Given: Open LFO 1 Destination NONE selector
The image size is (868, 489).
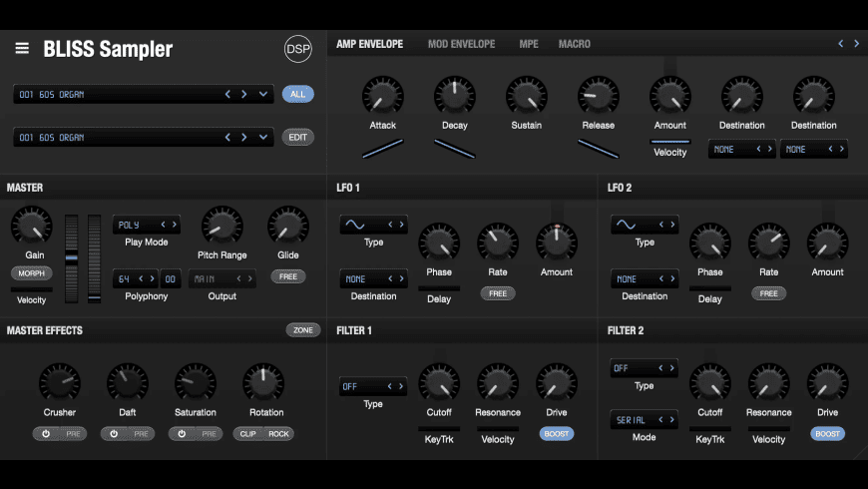Looking at the screenshot, I should point(373,279).
